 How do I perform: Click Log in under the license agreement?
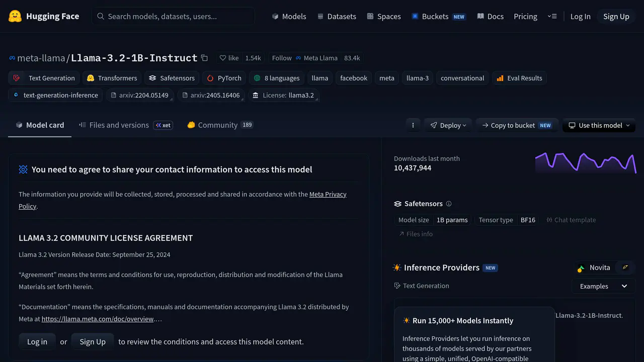tap(37, 342)
